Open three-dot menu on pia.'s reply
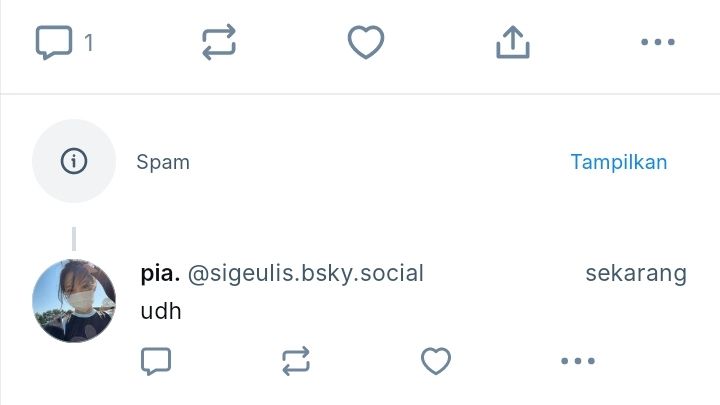This screenshot has height=405, width=720. pos(578,361)
